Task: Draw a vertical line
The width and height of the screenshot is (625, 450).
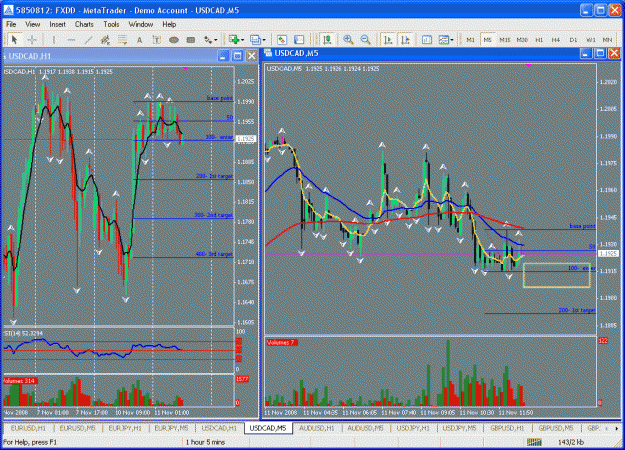Action: coord(54,40)
